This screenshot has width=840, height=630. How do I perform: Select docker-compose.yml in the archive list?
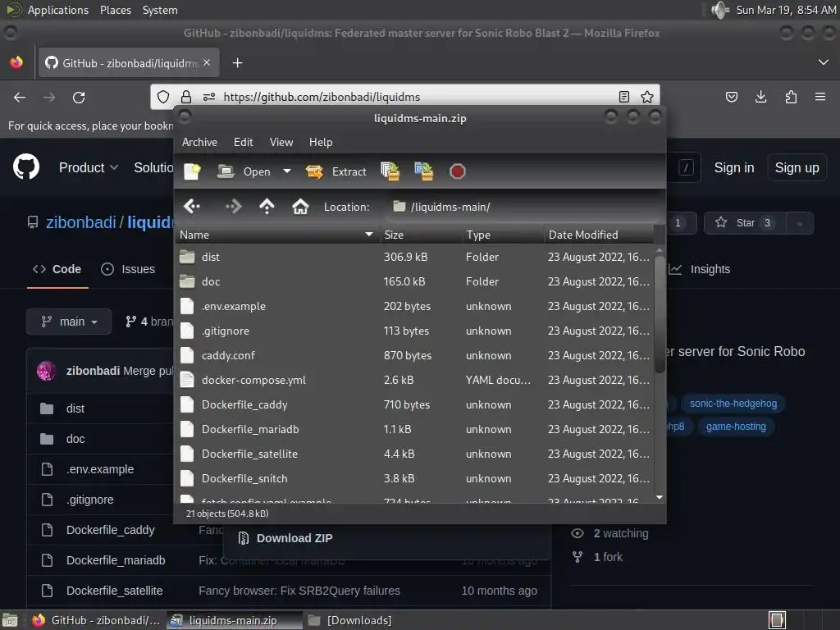(414, 381)
